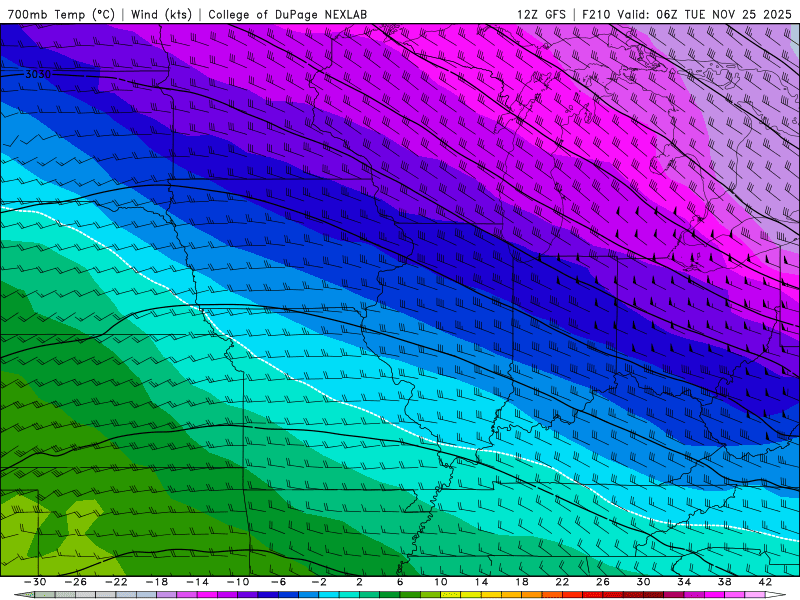Click the 'Wind (kts)' header label

pyautogui.click(x=161, y=14)
